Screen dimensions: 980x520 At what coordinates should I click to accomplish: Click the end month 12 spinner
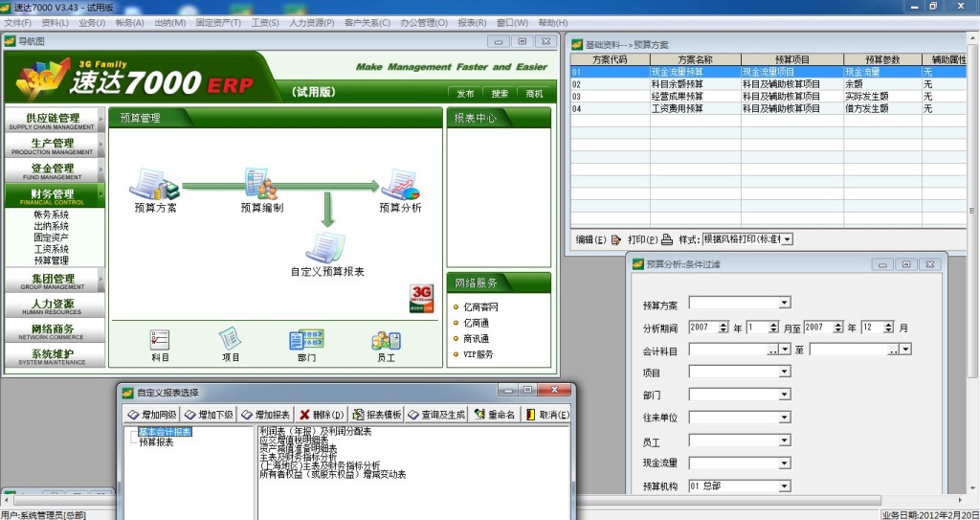click(x=888, y=328)
